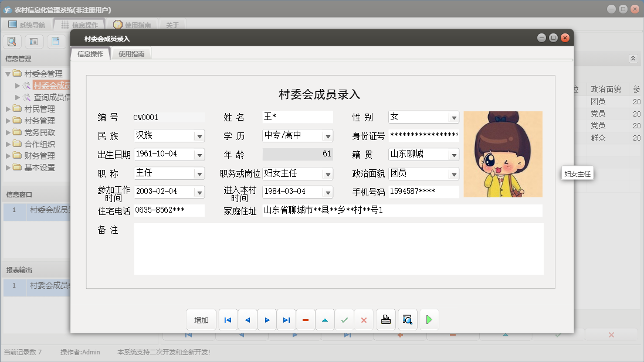The height and width of the screenshot is (362, 644).
Task: Click the 增加 button
Action: pos(201,320)
